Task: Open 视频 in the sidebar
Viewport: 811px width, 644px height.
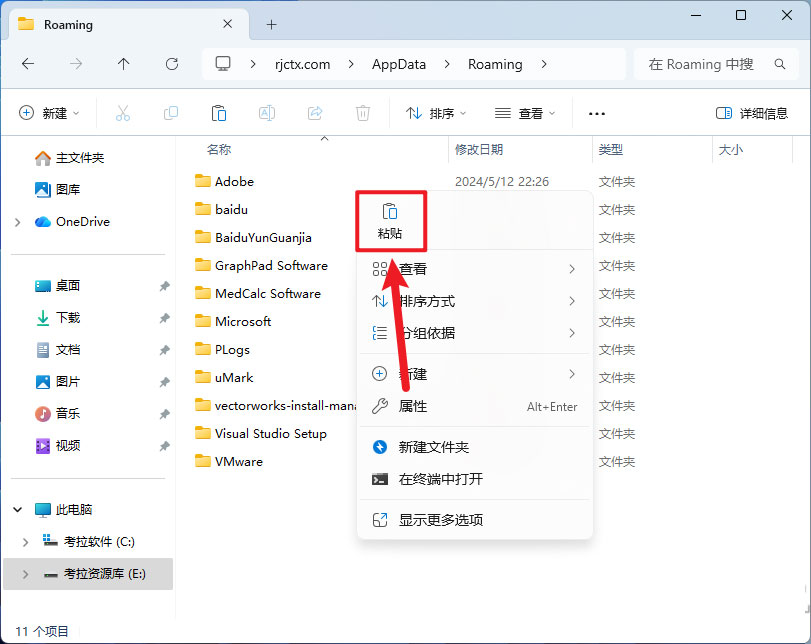Action: coord(57,446)
